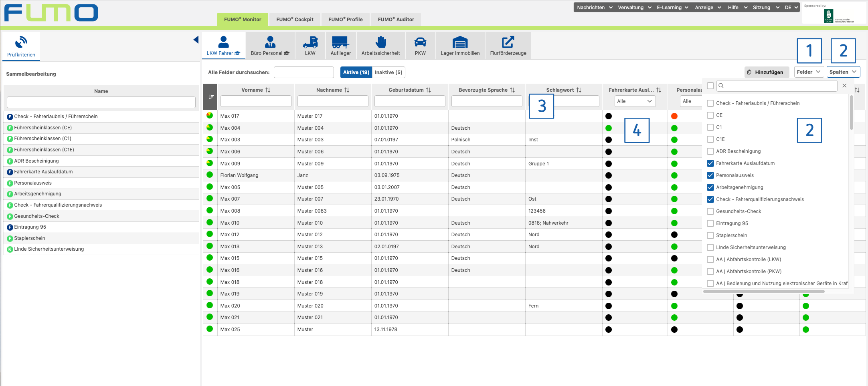Collapse the left sidebar with arrow icon
This screenshot has width=868, height=386.
point(196,40)
